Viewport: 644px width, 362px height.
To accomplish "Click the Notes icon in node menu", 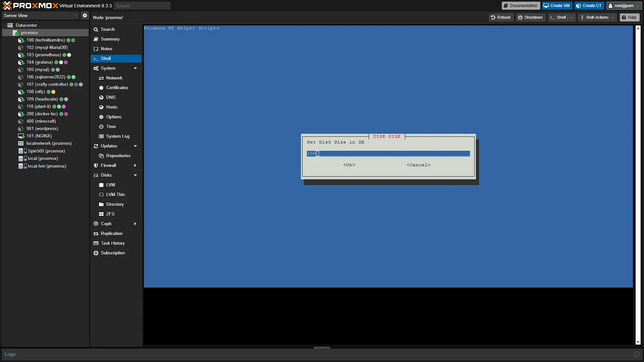I will (x=96, y=49).
